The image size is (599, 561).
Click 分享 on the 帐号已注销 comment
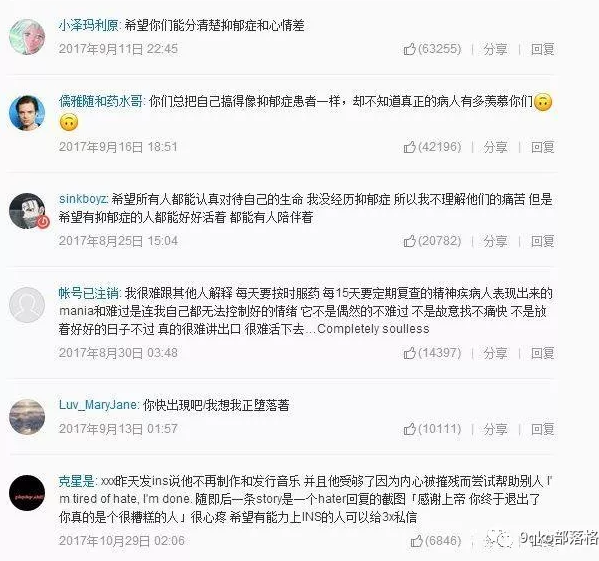tap(495, 353)
